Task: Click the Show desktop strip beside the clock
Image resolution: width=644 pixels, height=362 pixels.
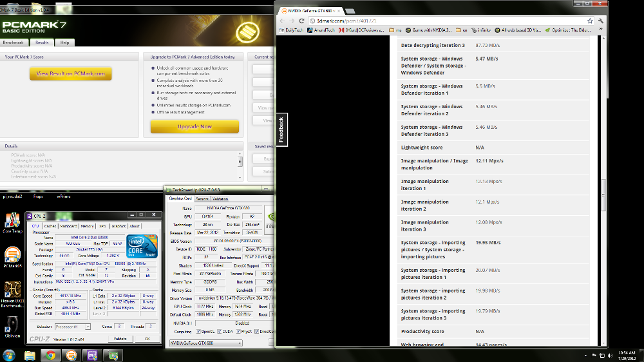Action: point(641,356)
